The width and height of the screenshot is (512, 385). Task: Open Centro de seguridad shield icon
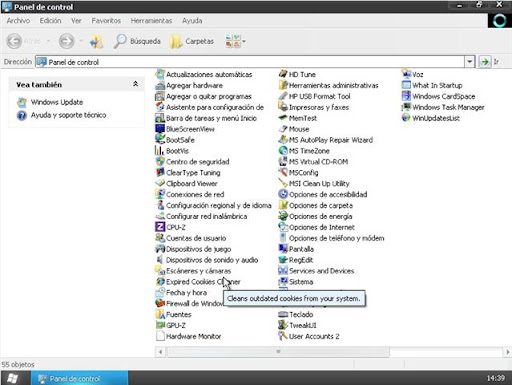point(160,162)
